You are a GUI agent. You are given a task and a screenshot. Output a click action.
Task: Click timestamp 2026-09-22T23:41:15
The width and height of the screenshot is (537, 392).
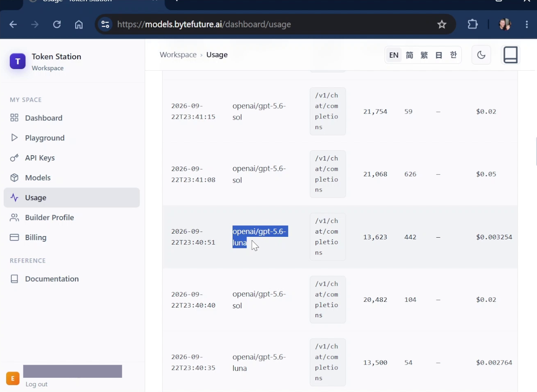193,111
